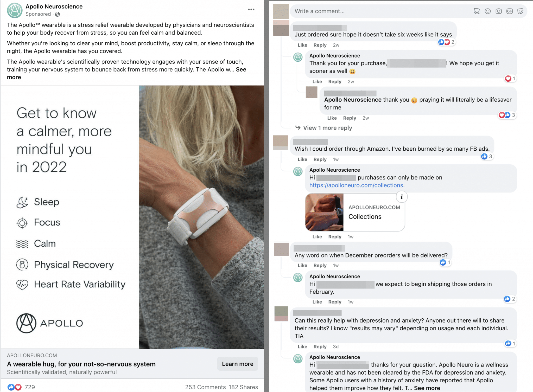Click the globe public audience icon
The width and height of the screenshot is (533, 392).
coord(58,14)
